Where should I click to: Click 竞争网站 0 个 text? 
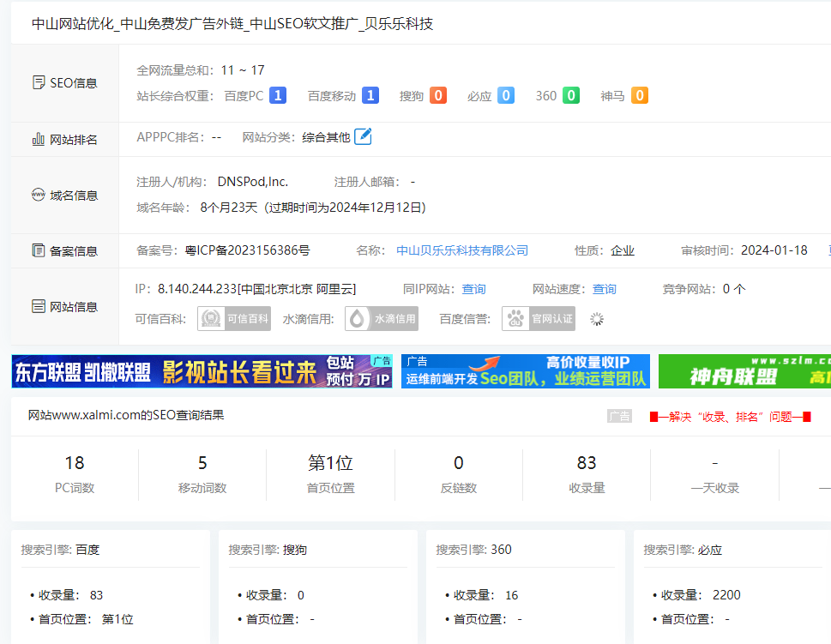point(704,289)
